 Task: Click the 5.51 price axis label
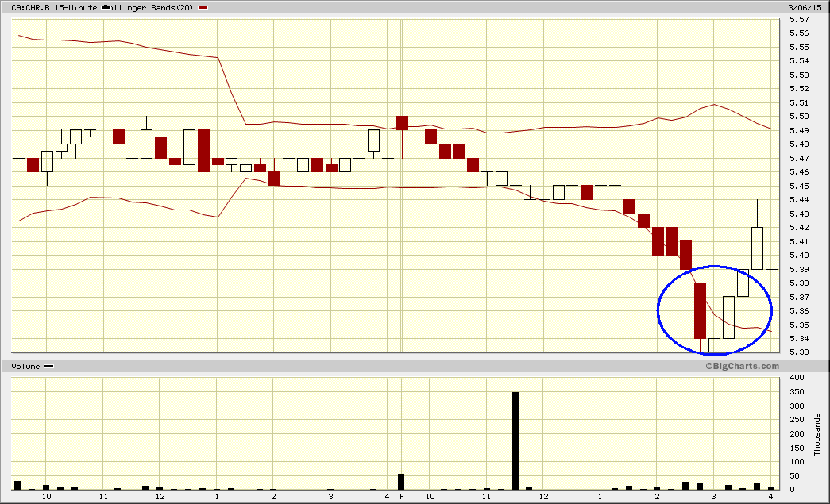pyautogui.click(x=799, y=102)
